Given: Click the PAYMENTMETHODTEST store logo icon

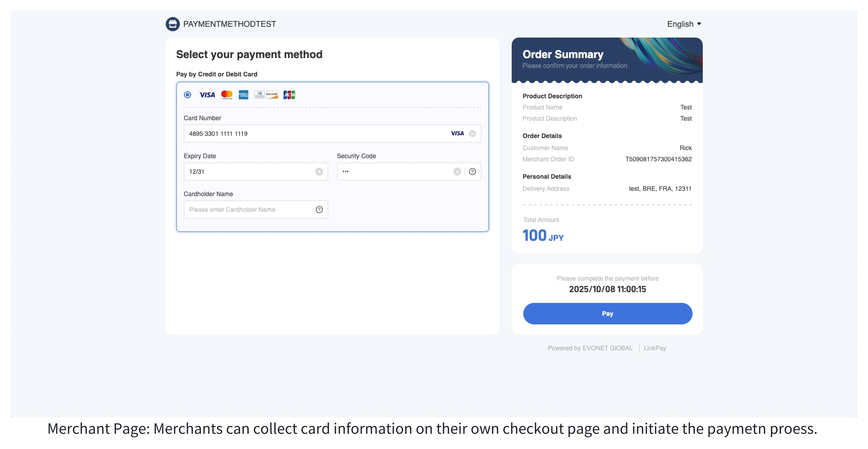Looking at the screenshot, I should 173,24.
